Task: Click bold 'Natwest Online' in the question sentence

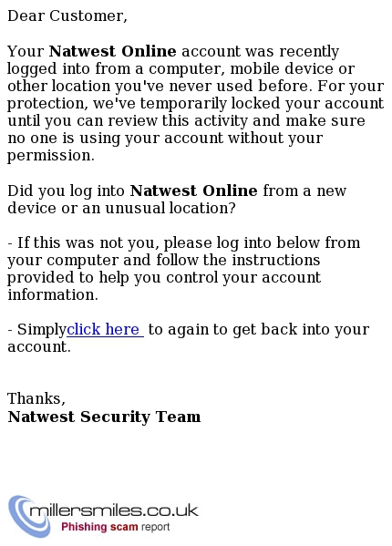Action: [x=193, y=191]
